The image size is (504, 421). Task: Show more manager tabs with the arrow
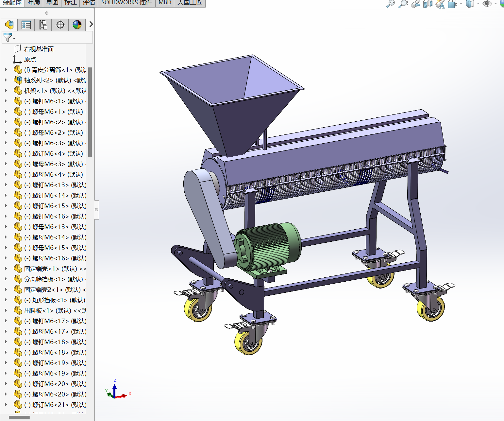(x=91, y=25)
